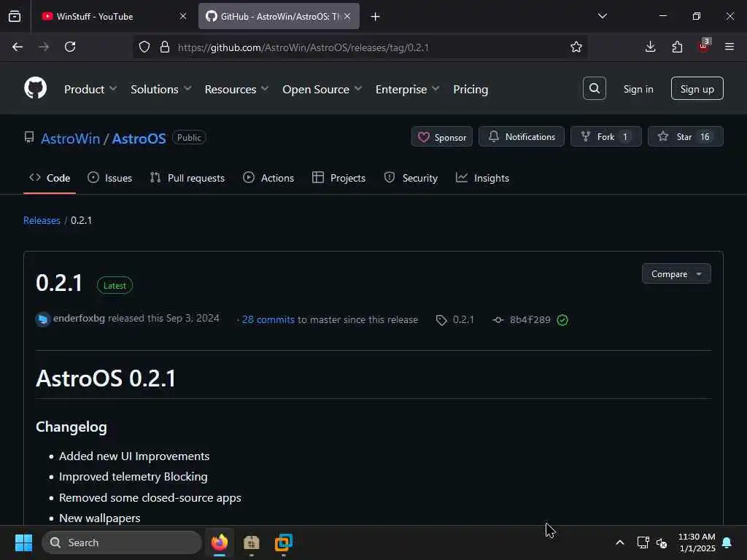Viewport: 747px width, 560px height.
Task: Go back to previous page
Action: pos(18,47)
